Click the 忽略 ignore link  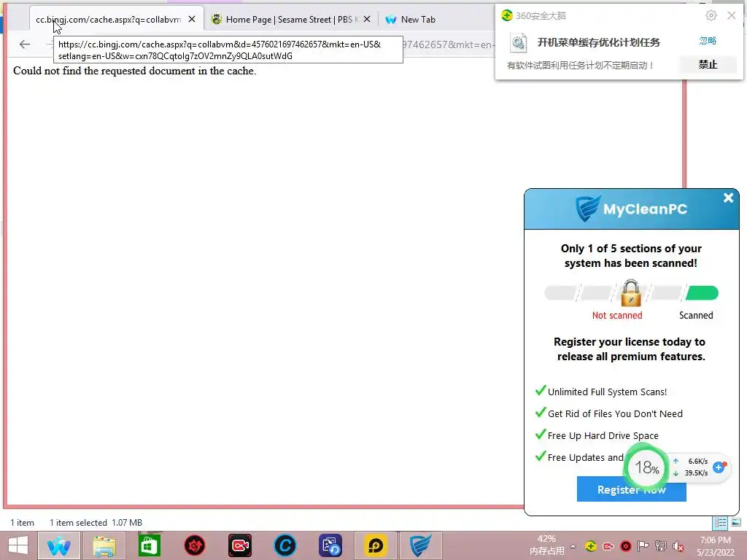tap(708, 41)
